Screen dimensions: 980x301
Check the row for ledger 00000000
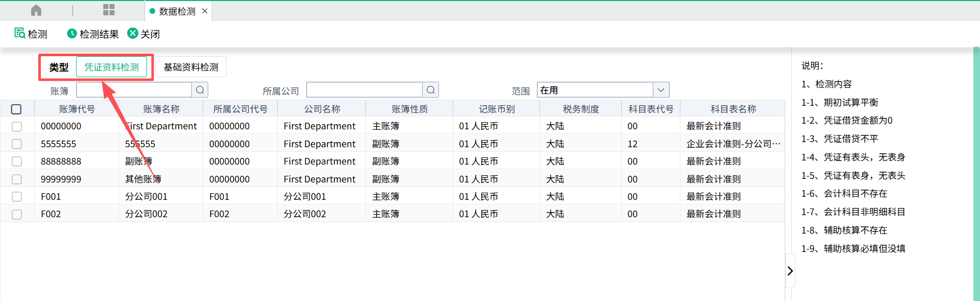[17, 126]
